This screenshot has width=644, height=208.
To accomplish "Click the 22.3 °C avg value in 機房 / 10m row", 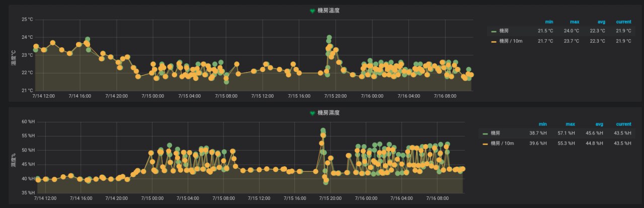I will pos(598,41).
